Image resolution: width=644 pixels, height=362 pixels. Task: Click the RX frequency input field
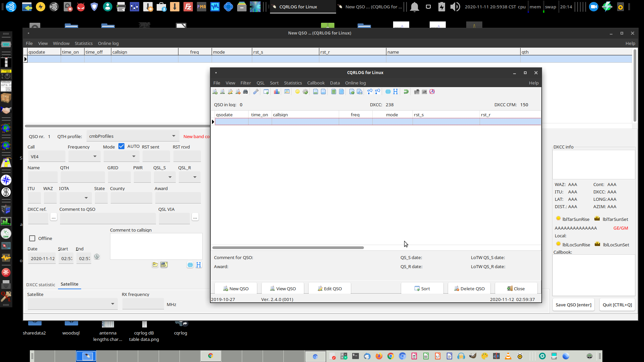(x=143, y=304)
